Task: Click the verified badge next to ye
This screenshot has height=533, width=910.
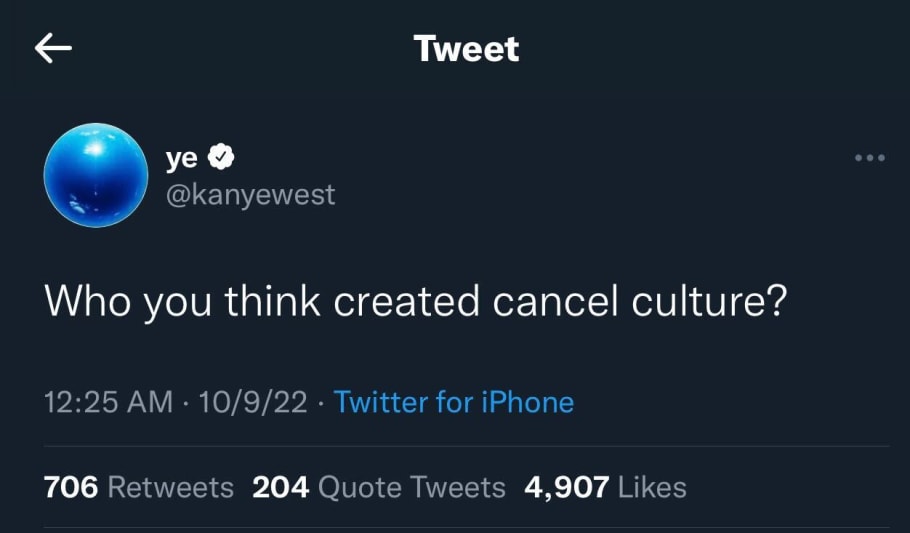Action: (221, 157)
